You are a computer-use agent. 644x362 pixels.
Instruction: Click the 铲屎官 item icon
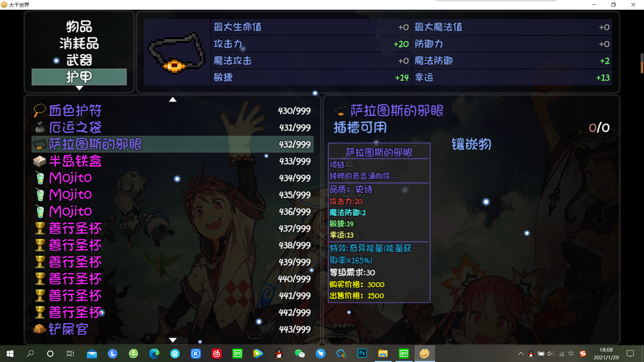(40, 329)
